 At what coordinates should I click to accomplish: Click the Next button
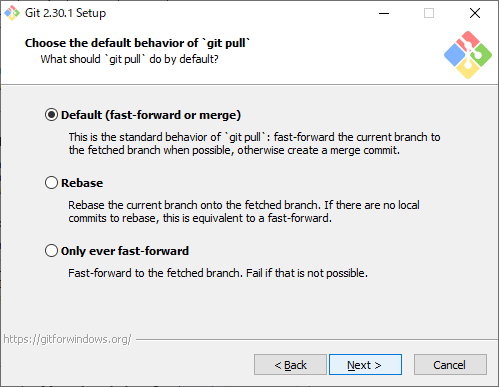[x=365, y=365]
